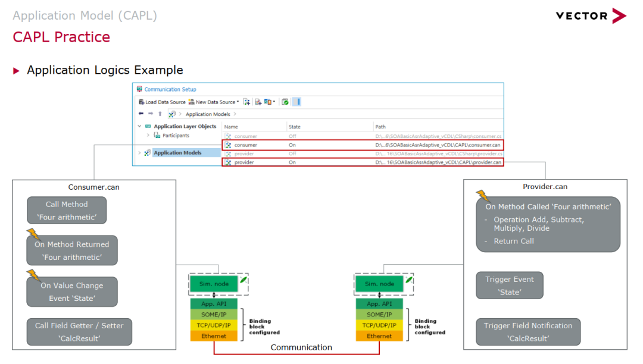This screenshot has height=364, width=643.
Task: Click the CAPL\provider.can path cell
Action: (438, 162)
